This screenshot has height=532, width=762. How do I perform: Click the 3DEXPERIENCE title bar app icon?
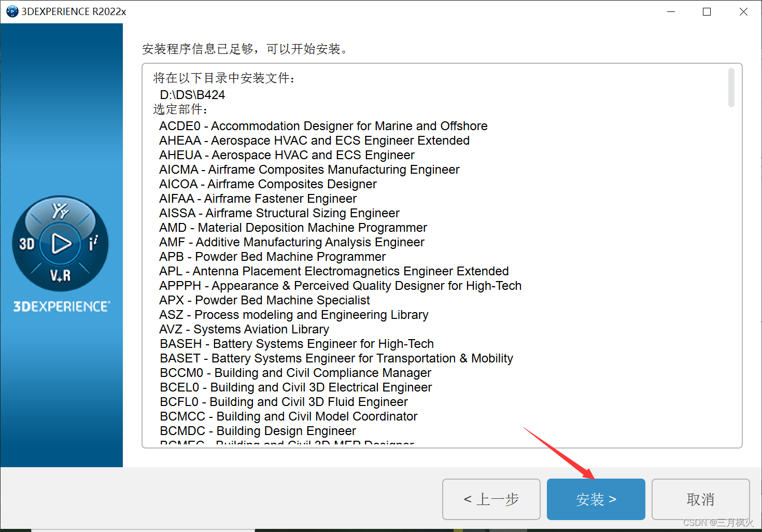click(12, 11)
